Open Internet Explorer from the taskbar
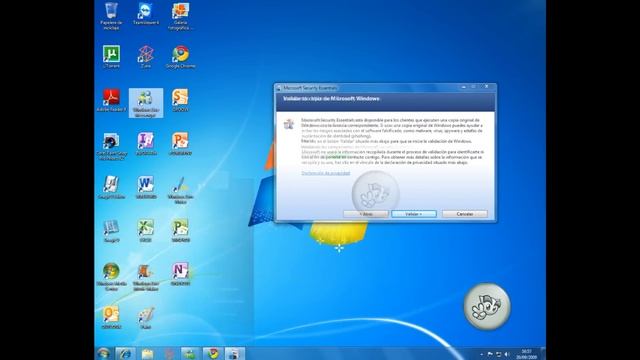The height and width of the screenshot is (360, 640). (x=125, y=353)
